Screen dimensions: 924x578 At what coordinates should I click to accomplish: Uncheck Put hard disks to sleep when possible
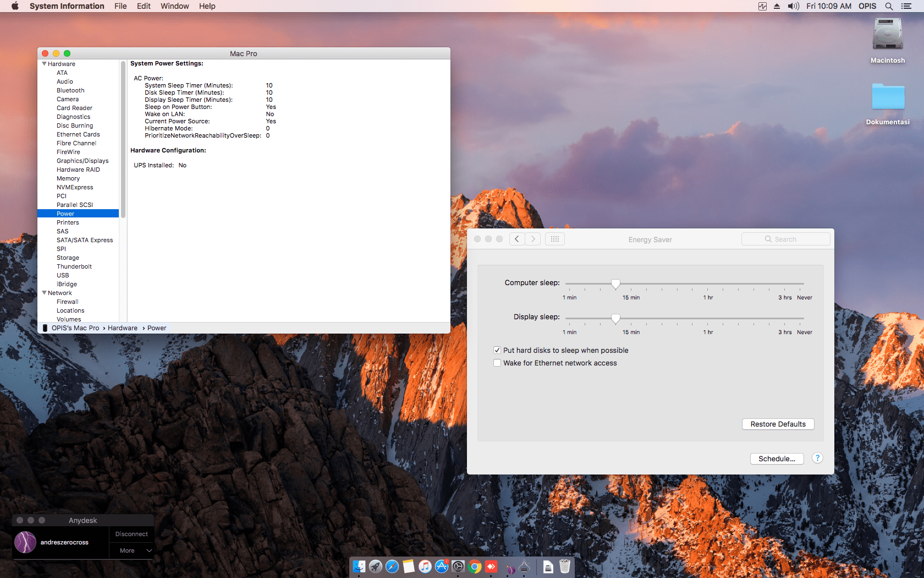coord(497,350)
